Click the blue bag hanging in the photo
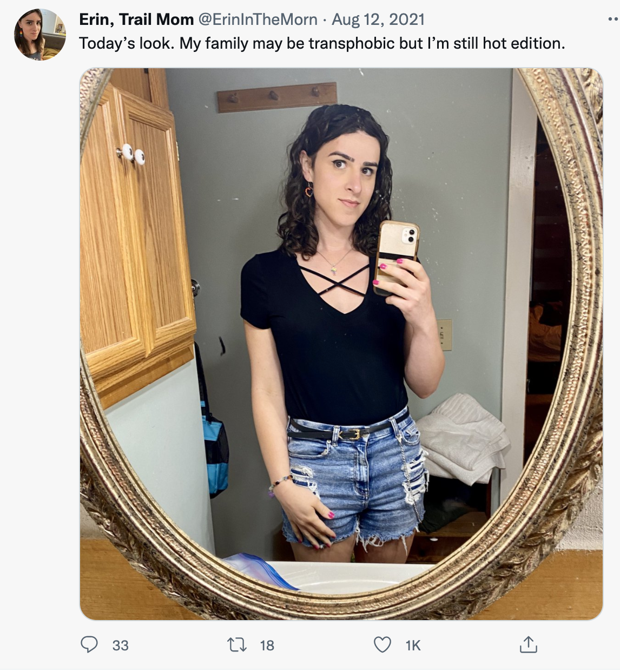620x672 pixels. [x=215, y=454]
